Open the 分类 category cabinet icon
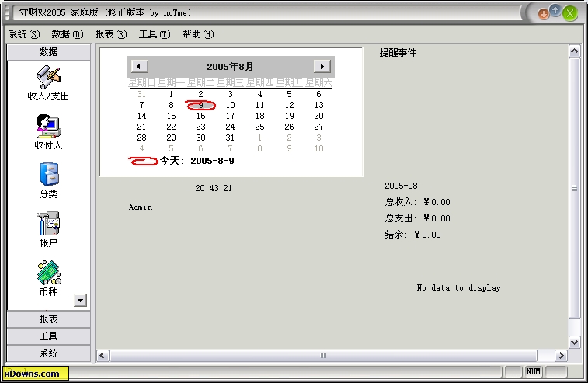The height and width of the screenshot is (383, 588). coord(48,180)
